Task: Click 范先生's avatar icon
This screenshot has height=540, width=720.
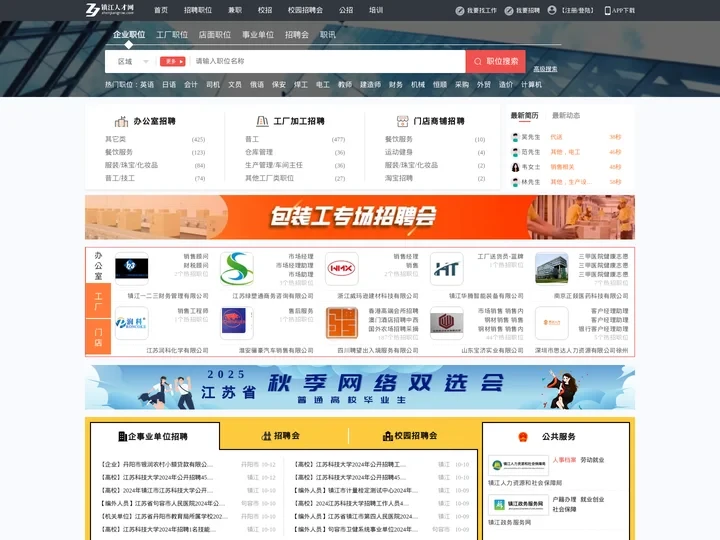Action: [515, 152]
